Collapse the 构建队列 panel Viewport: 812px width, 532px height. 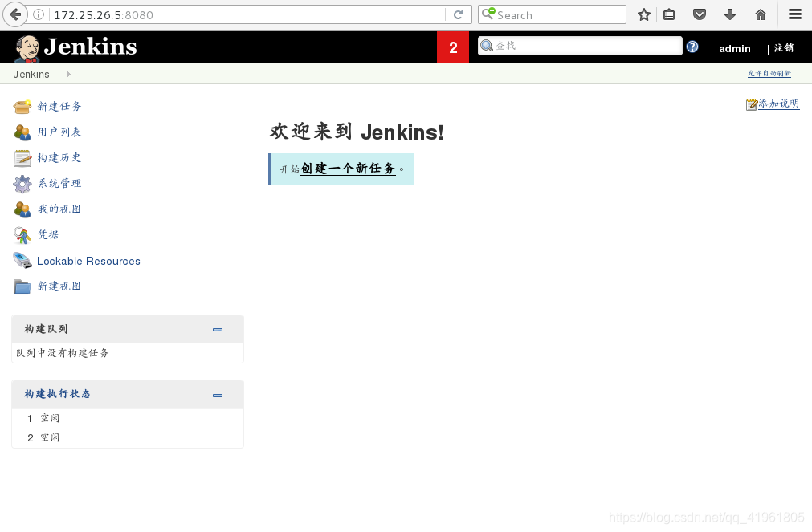coord(218,330)
